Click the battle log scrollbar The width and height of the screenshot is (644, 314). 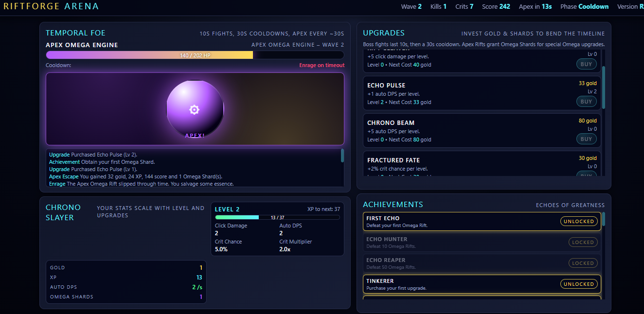[342, 156]
